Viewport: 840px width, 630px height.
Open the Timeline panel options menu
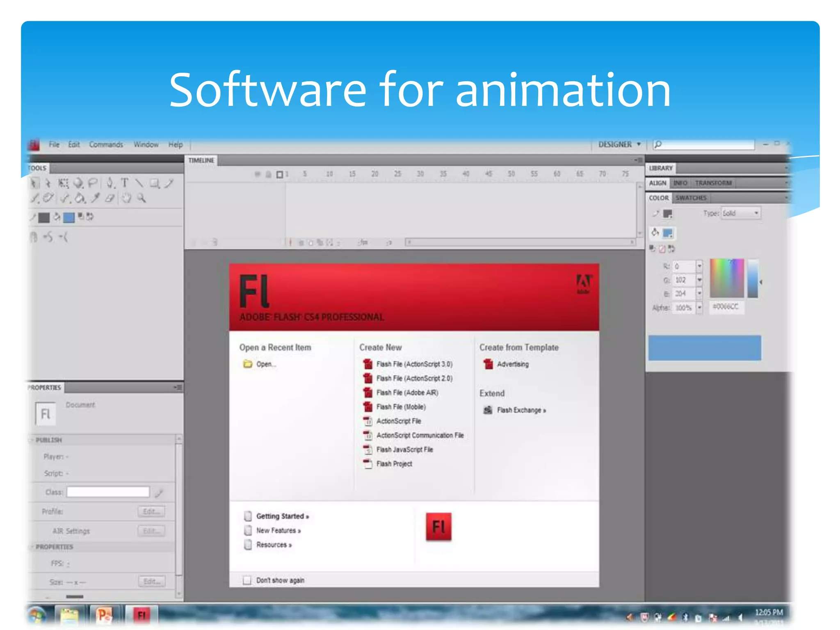click(639, 160)
